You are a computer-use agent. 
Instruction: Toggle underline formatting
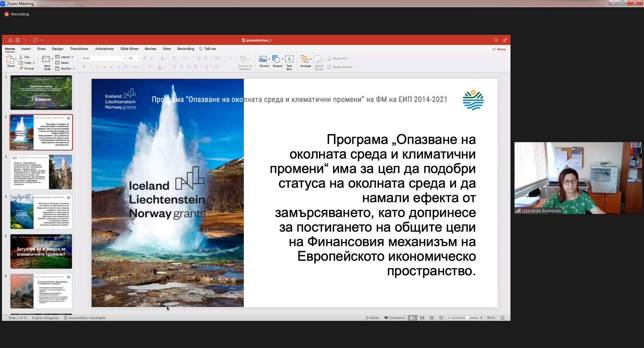(98, 67)
